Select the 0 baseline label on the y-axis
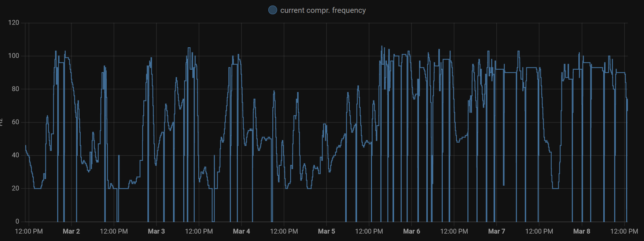The height and width of the screenshot is (241, 644). coord(17,221)
